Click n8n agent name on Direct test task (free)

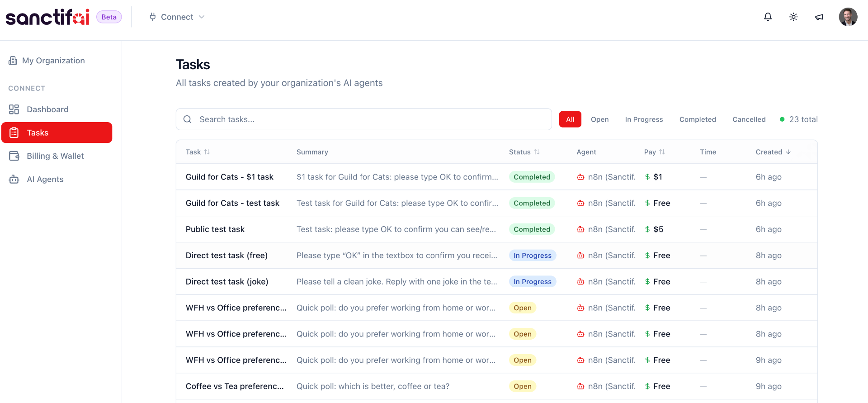[611, 256]
